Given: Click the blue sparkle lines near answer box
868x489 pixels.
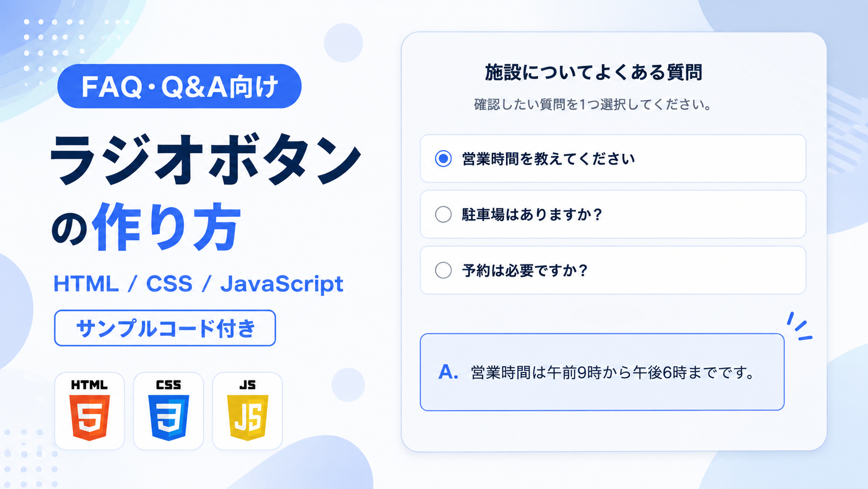Looking at the screenshot, I should [798, 326].
